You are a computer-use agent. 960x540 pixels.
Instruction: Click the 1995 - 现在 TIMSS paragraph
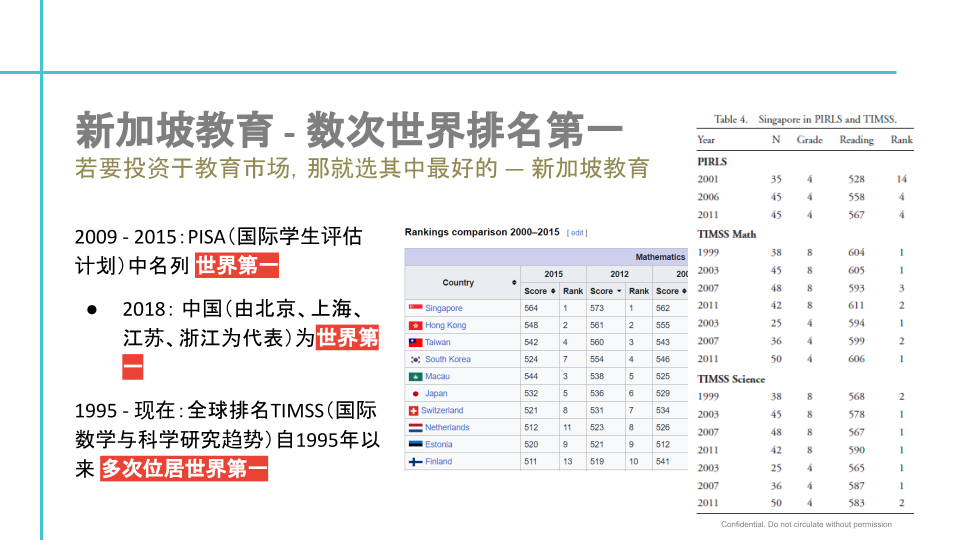[227, 440]
